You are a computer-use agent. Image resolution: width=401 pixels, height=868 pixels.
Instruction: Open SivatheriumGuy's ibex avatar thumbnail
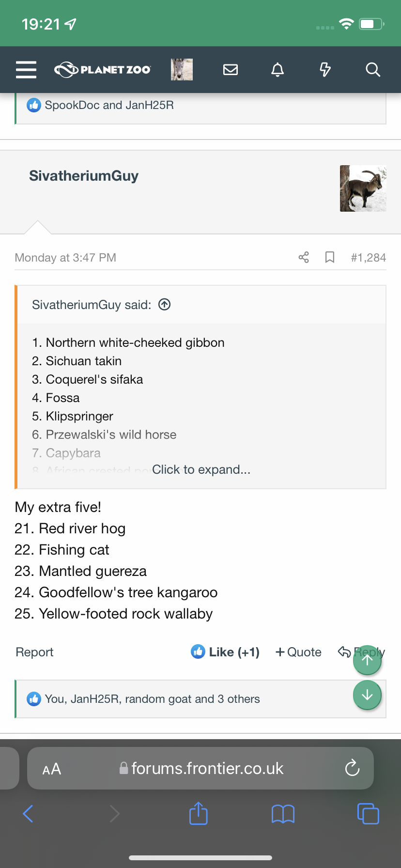(x=363, y=188)
